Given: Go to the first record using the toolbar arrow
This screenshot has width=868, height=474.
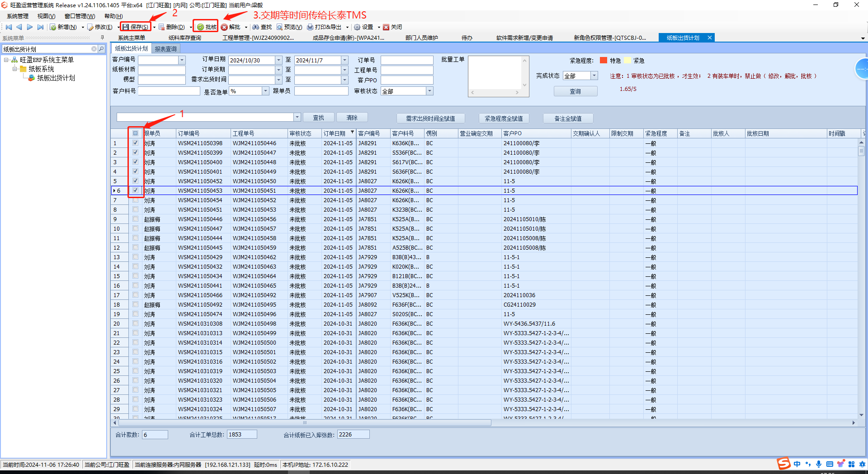Looking at the screenshot, I should pos(9,27).
